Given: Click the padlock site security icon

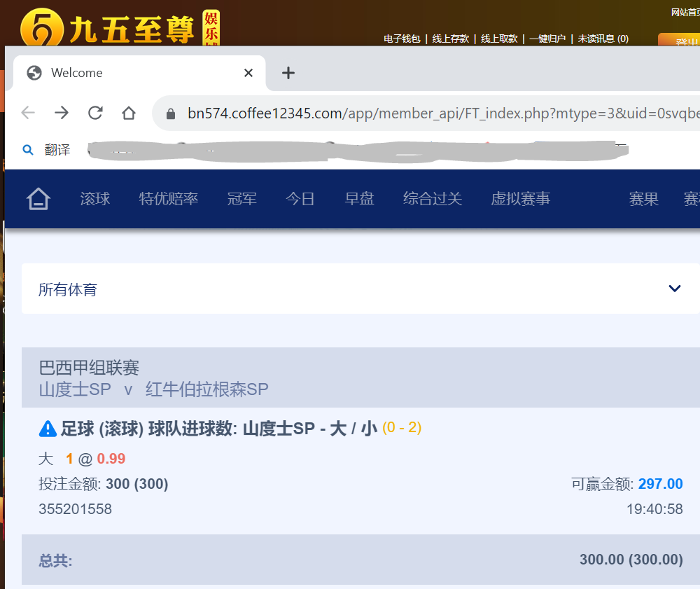Looking at the screenshot, I should point(170,113).
